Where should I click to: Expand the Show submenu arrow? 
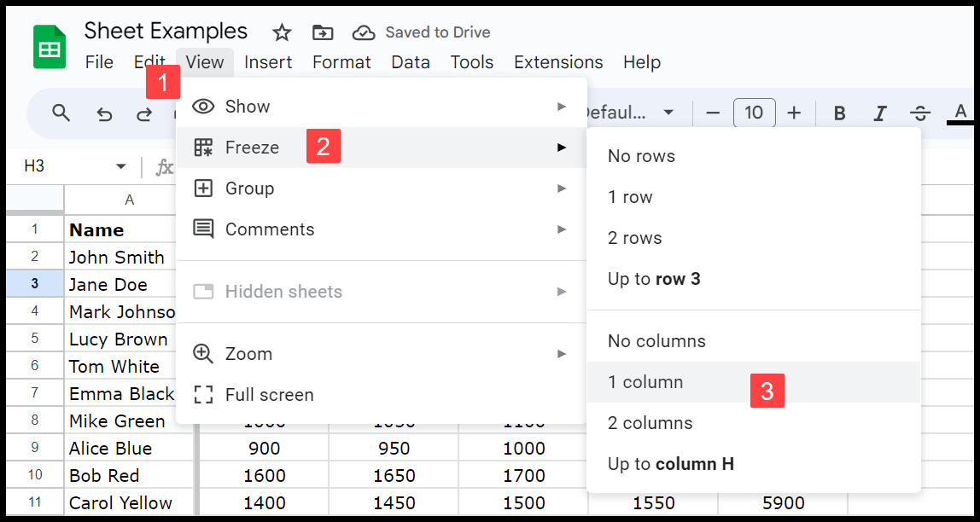pos(561,107)
